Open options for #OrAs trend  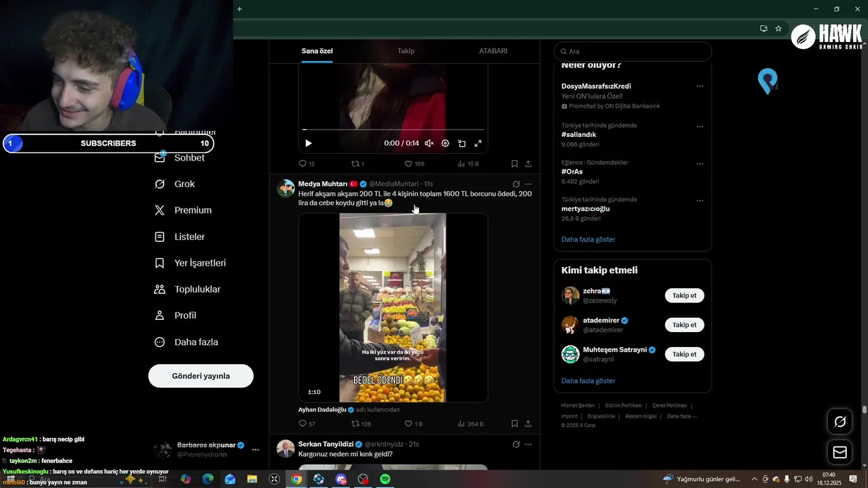click(x=700, y=164)
